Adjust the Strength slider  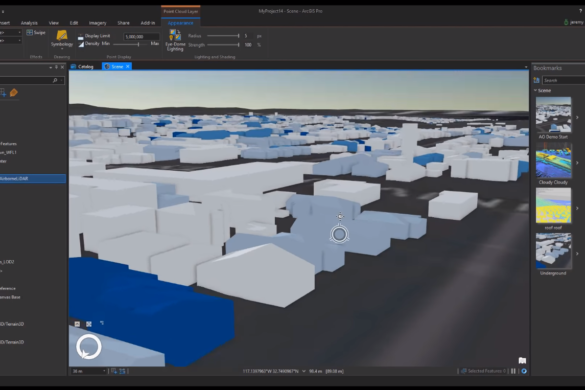pyautogui.click(x=223, y=45)
